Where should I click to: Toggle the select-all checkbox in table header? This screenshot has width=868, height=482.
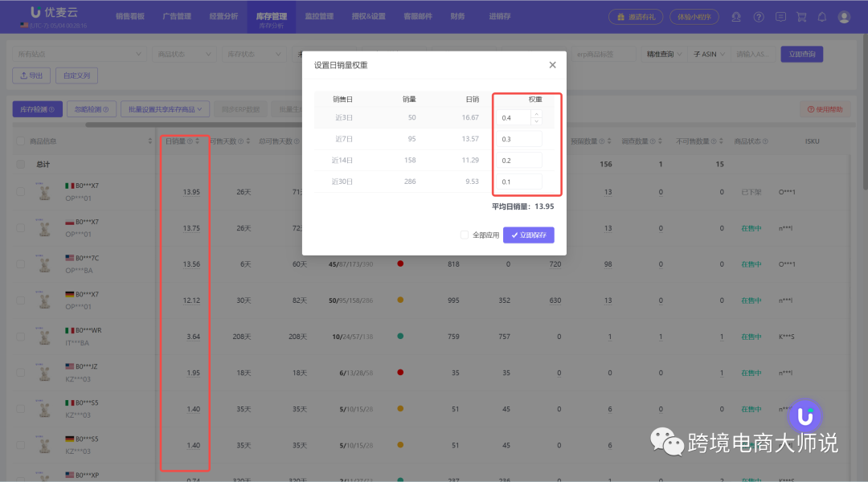coord(20,140)
